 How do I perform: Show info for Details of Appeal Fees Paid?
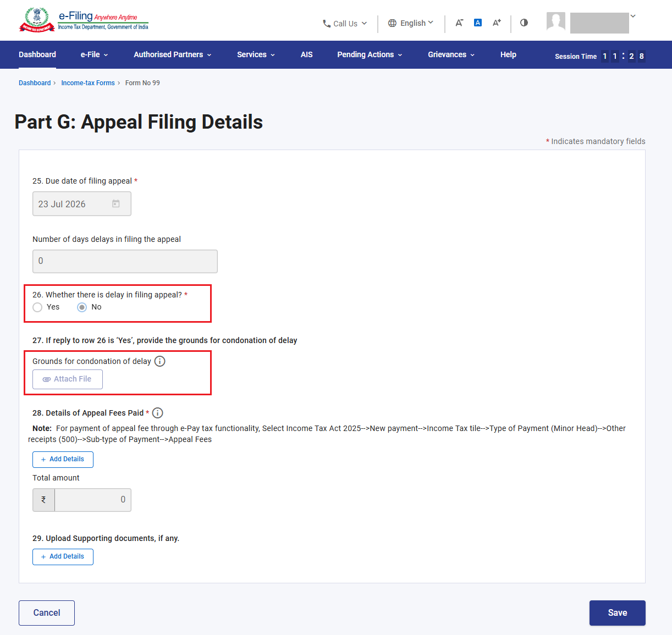[157, 413]
